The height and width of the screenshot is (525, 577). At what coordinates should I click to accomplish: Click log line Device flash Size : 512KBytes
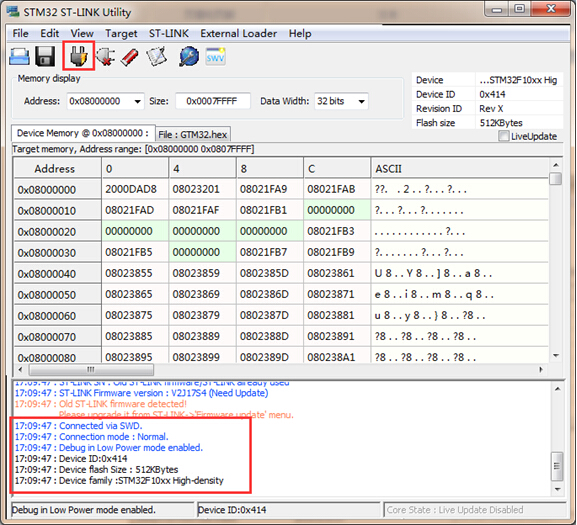96,469
